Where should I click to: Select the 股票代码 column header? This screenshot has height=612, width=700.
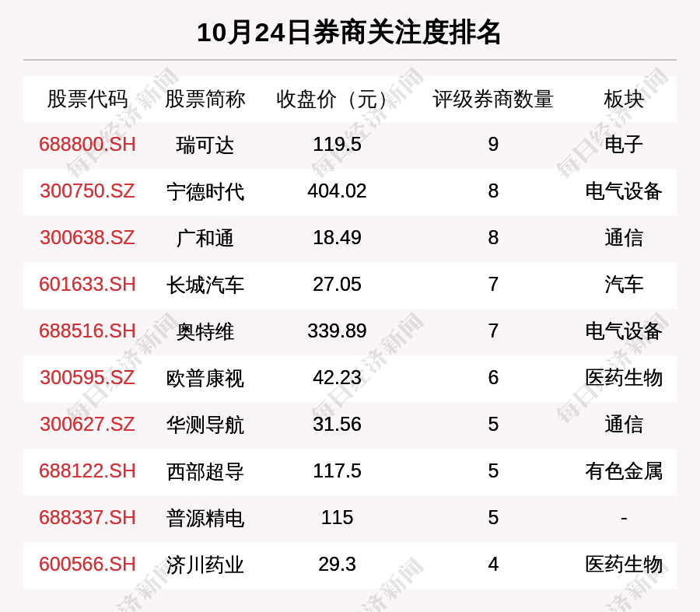tap(87, 99)
